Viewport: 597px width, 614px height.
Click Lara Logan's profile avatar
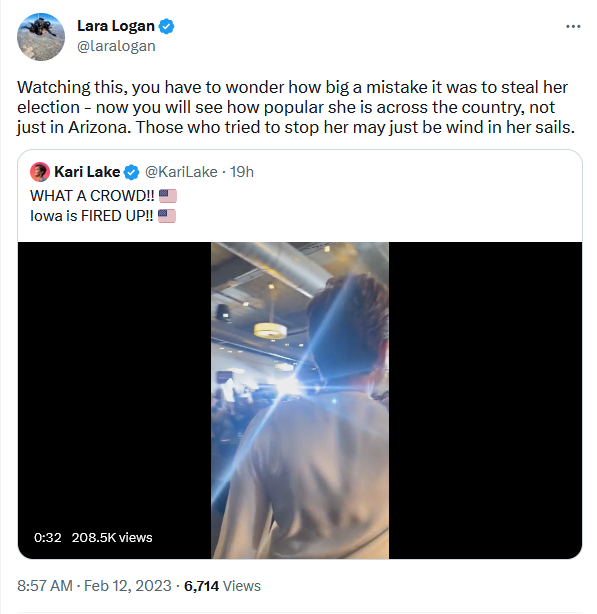pyautogui.click(x=41, y=37)
